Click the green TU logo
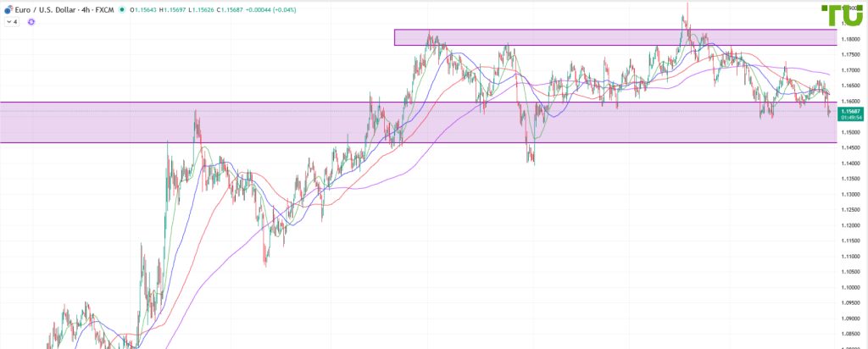 (842, 17)
